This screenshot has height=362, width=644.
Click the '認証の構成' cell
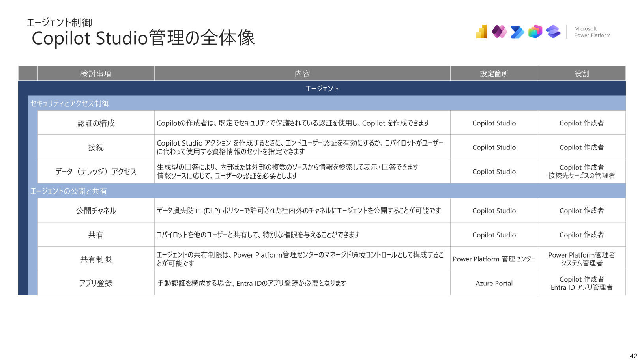point(96,123)
